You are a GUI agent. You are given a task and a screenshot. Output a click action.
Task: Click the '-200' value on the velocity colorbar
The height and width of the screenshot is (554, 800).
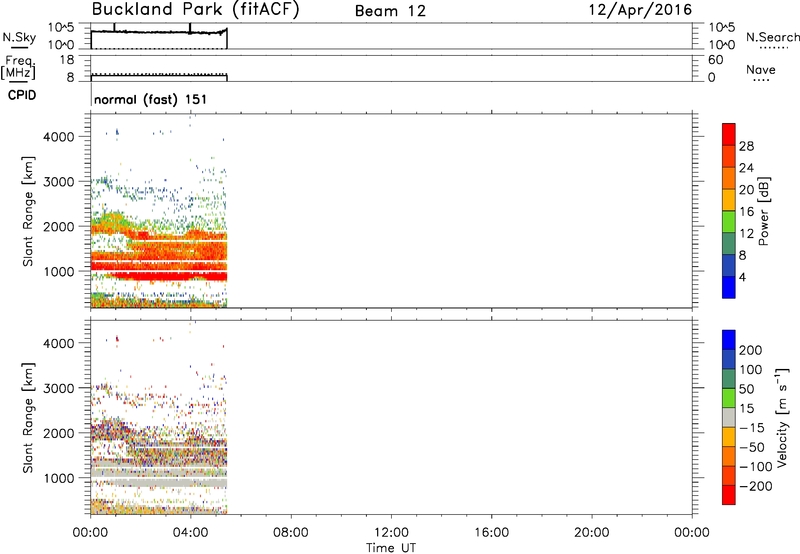[x=756, y=486]
